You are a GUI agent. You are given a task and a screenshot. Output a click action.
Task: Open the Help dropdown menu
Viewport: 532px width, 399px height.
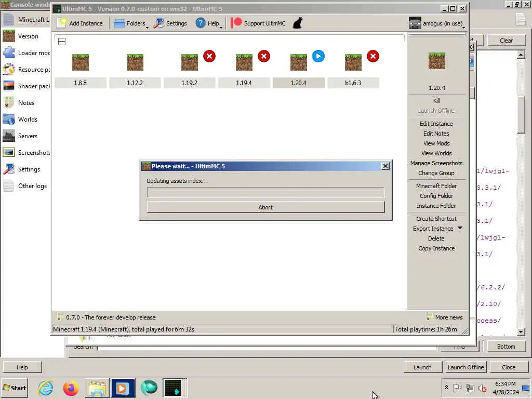point(209,23)
